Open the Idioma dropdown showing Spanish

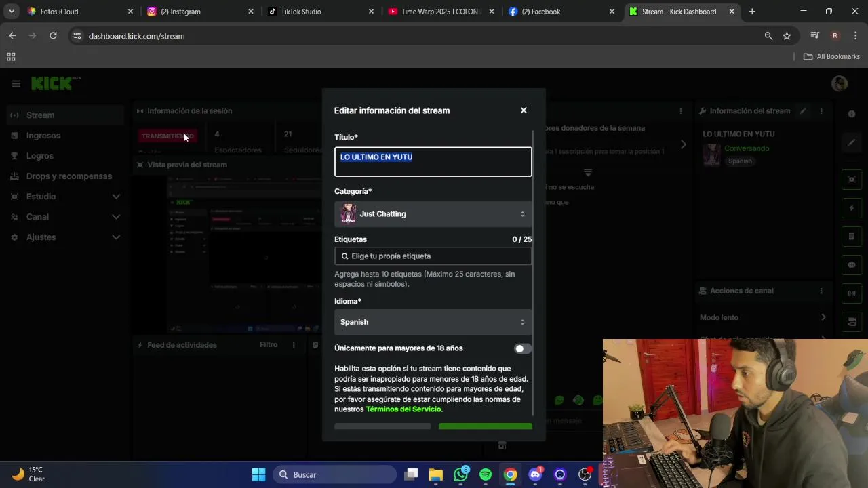pyautogui.click(x=433, y=322)
